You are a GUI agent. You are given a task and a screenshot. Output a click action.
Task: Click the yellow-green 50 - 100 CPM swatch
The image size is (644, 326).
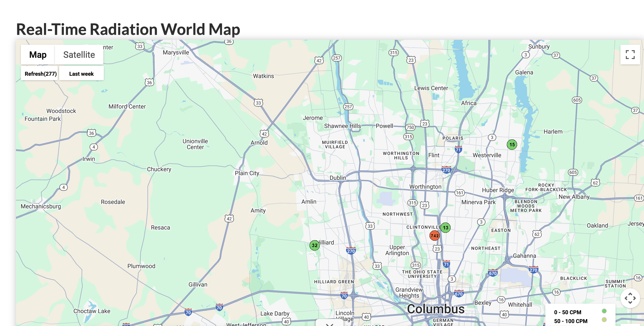click(604, 320)
